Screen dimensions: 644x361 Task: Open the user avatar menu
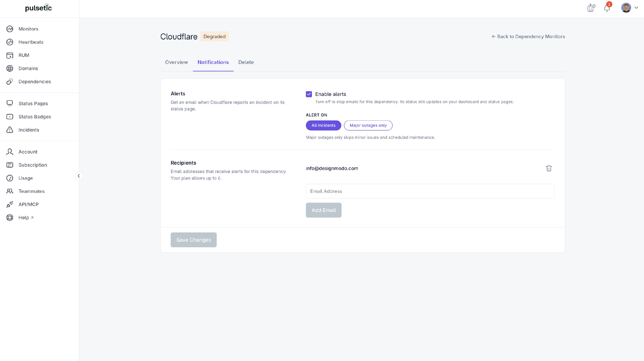click(626, 8)
